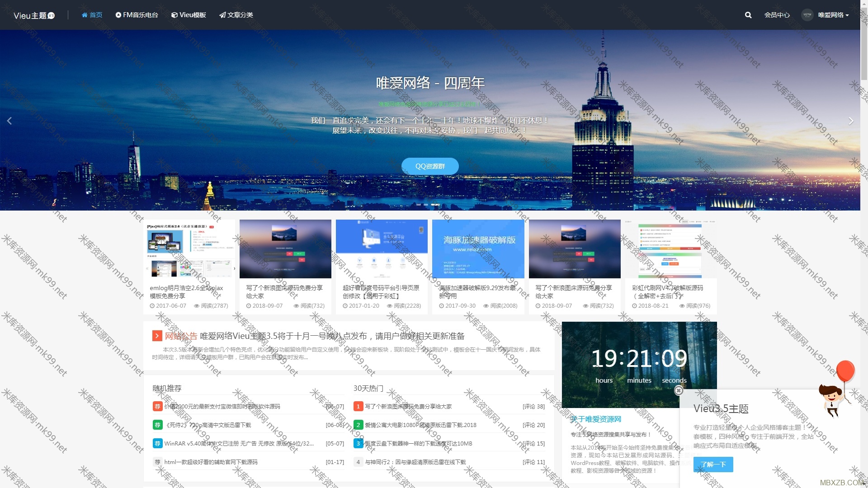The height and width of the screenshot is (488, 868).
Task: Click the Vieu主题 site logo
Action: (x=34, y=15)
